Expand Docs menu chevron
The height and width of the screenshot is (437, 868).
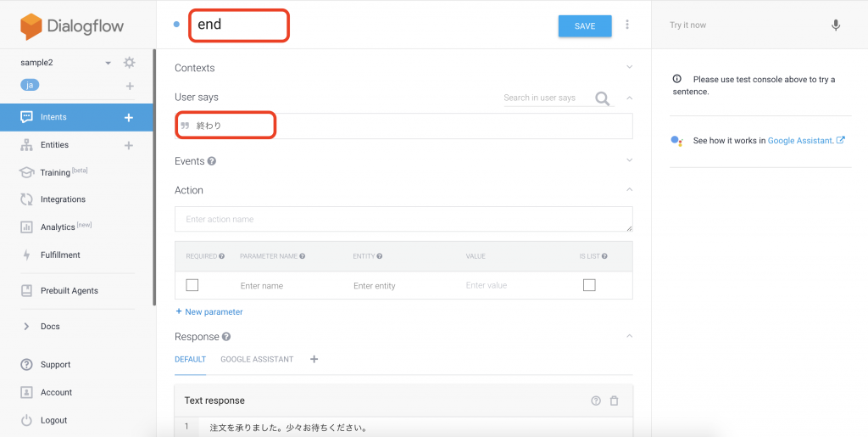pos(26,326)
